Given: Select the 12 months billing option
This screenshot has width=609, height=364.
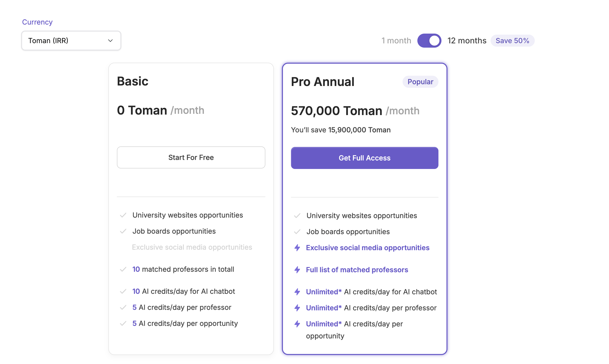Looking at the screenshot, I should [467, 41].
